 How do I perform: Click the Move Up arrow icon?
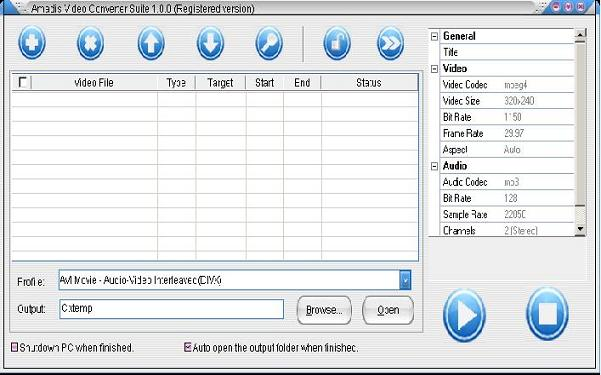(151, 43)
